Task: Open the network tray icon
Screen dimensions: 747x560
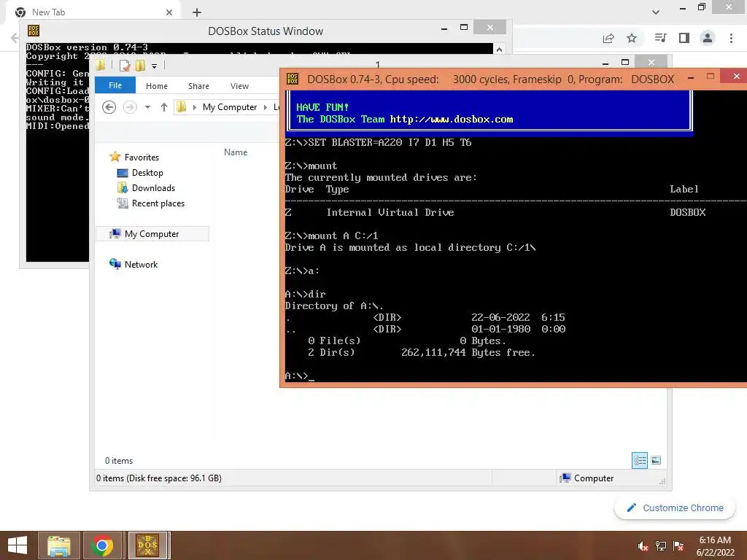Action: point(660,546)
